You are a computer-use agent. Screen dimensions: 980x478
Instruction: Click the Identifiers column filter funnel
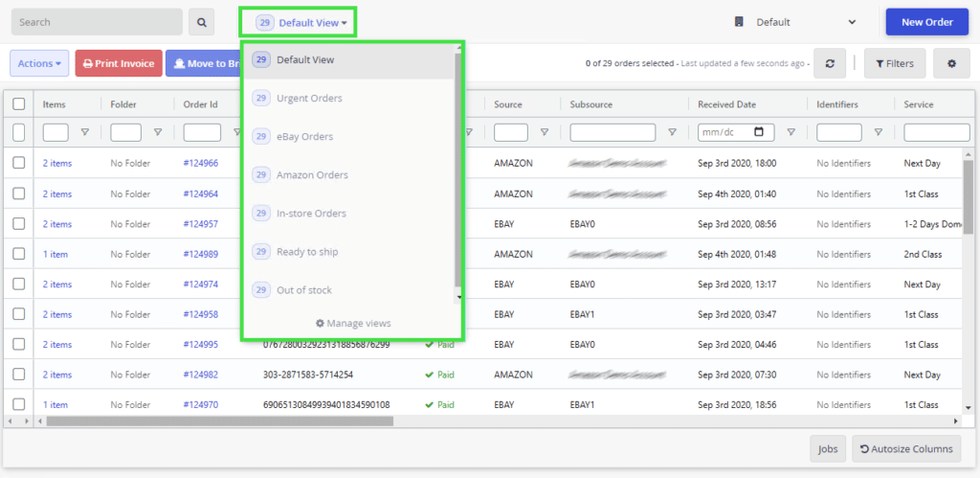(879, 132)
